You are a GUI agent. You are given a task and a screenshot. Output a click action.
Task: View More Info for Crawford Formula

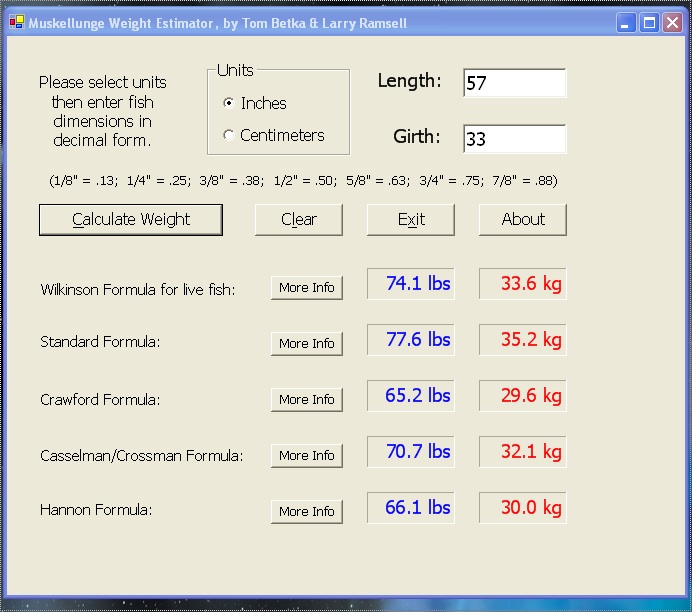pos(307,399)
